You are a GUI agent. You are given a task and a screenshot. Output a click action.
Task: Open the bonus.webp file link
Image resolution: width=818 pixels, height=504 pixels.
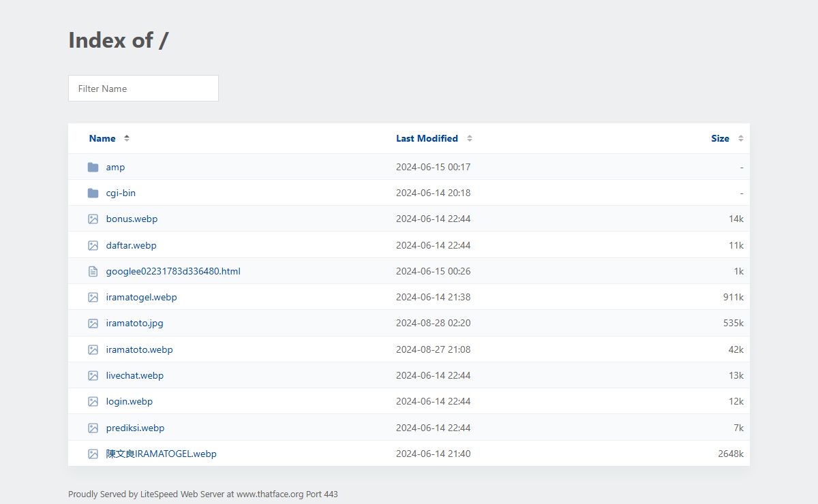(132, 219)
